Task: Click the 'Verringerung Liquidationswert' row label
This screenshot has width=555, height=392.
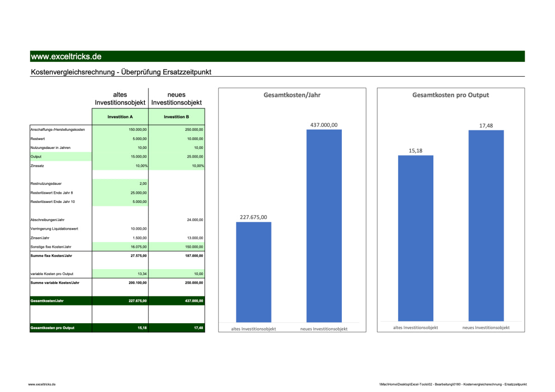Action: click(x=55, y=228)
